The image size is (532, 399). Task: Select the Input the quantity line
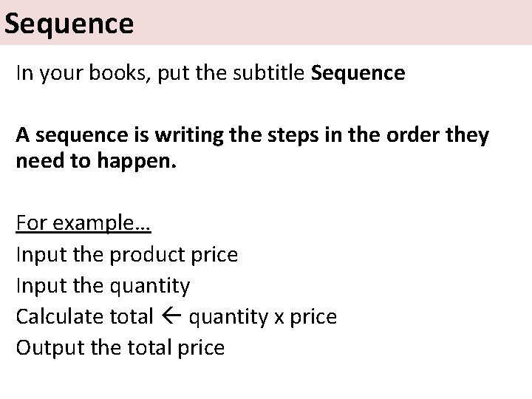(103, 285)
